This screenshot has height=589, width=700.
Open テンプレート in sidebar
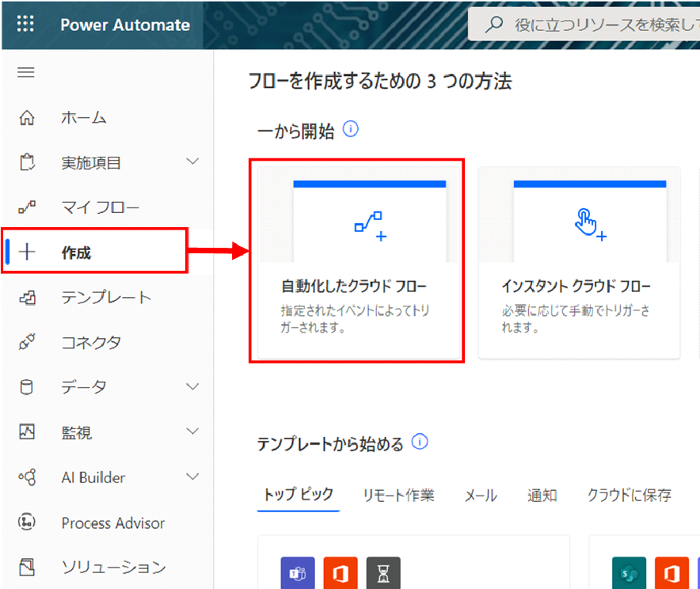pos(107,298)
